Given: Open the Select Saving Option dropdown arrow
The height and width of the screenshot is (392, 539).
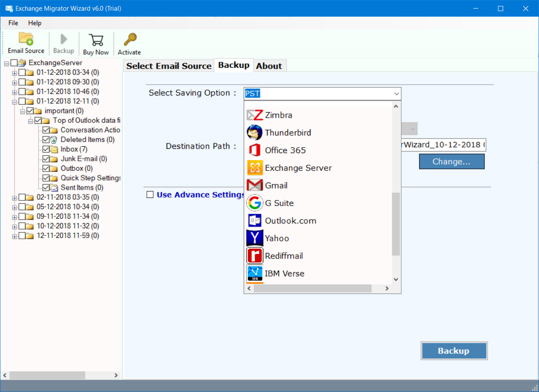Looking at the screenshot, I should (x=396, y=93).
